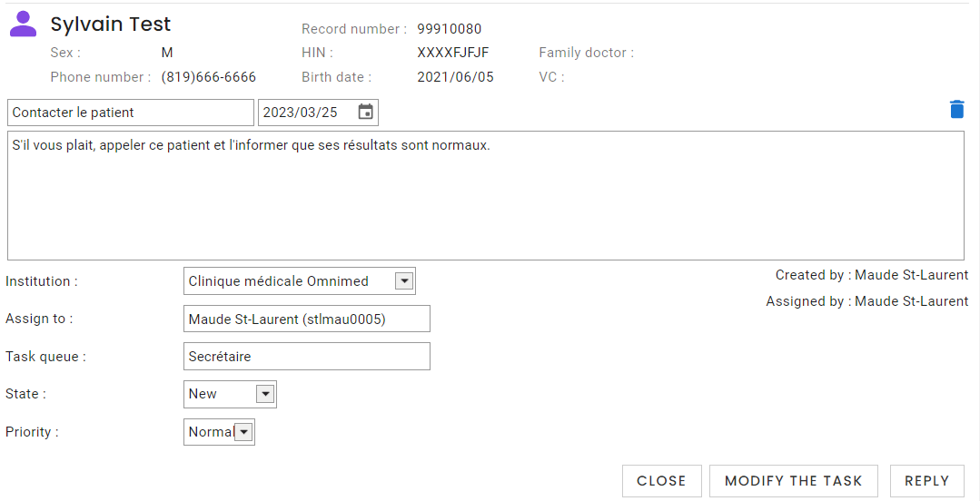Click the MODIFY THE TASK button
This screenshot has height=501, width=980.
794,481
